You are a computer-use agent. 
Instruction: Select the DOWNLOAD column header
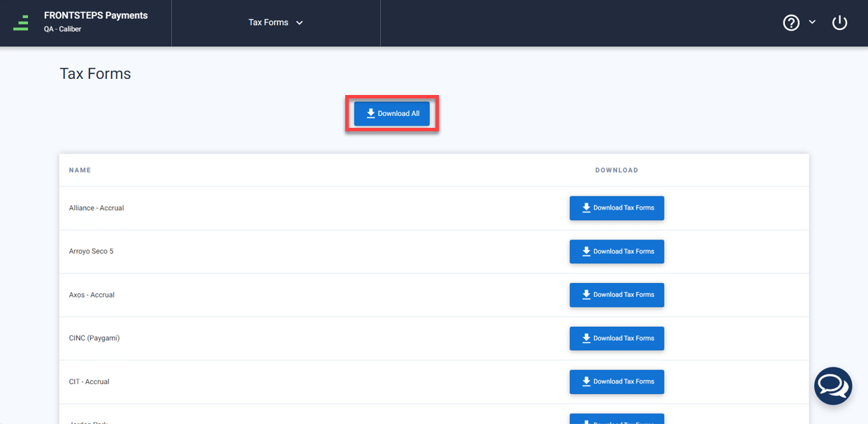(x=616, y=170)
